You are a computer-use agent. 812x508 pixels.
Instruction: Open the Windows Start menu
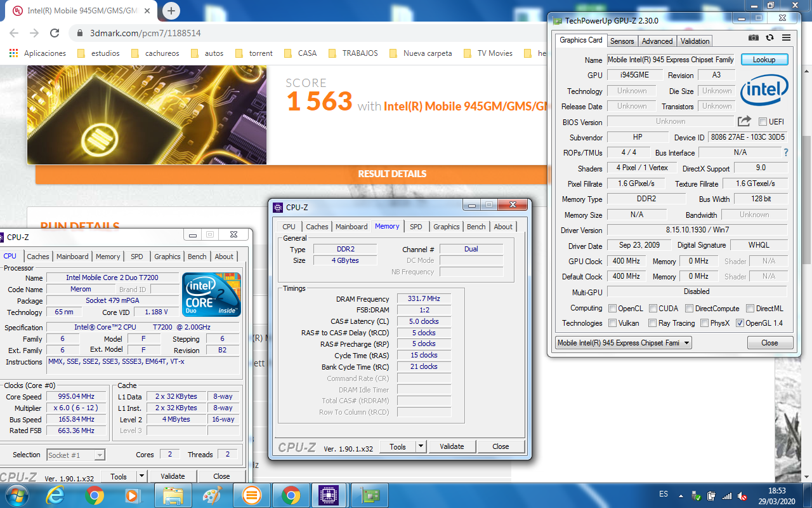point(15,495)
